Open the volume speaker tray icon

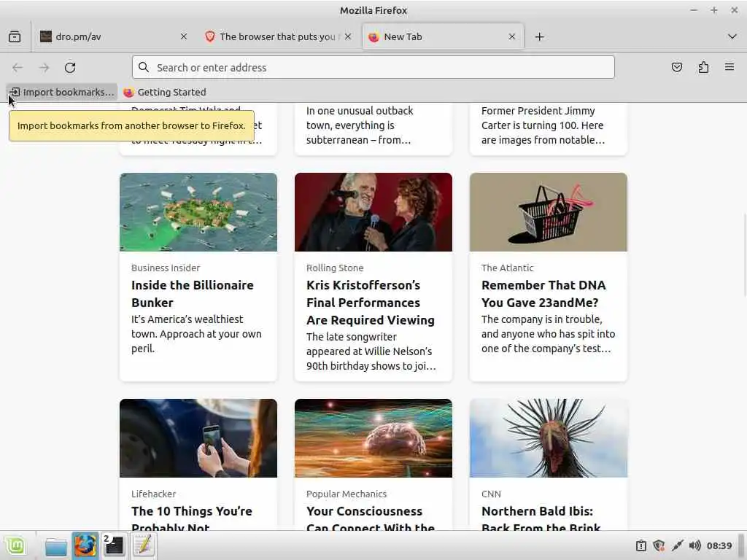tap(694, 545)
